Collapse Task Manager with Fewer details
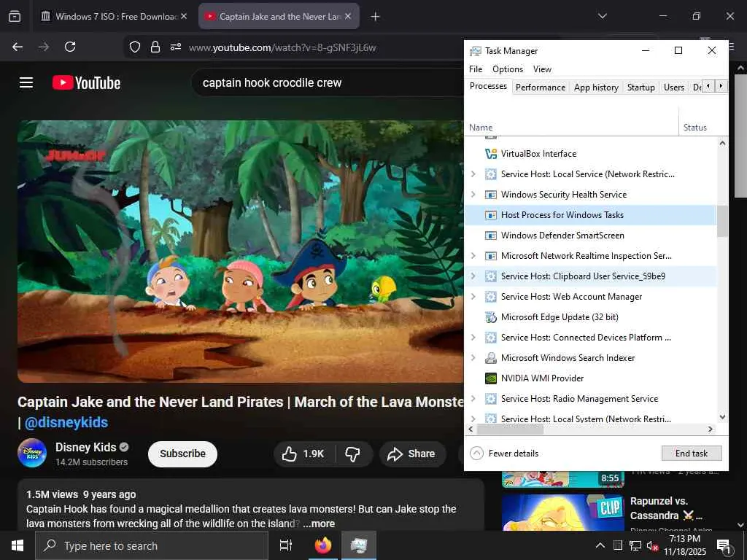747x560 pixels. coord(505,454)
